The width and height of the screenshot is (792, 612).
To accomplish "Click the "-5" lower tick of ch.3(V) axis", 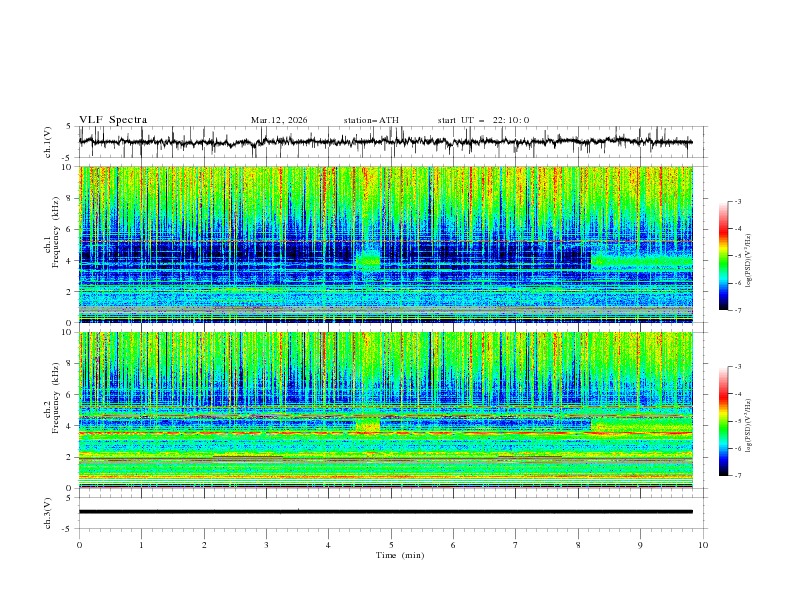I will click(x=68, y=529).
